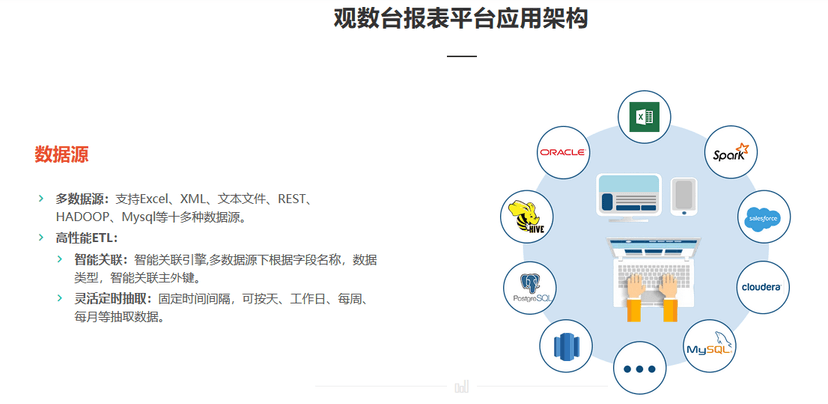Click the chevron next to 灵活定时抽取
828x404 pixels.
pyautogui.click(x=60, y=298)
